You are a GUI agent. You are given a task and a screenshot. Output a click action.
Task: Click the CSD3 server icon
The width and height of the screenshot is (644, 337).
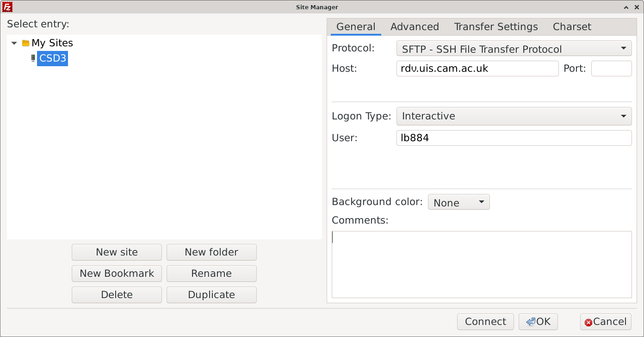(x=33, y=58)
